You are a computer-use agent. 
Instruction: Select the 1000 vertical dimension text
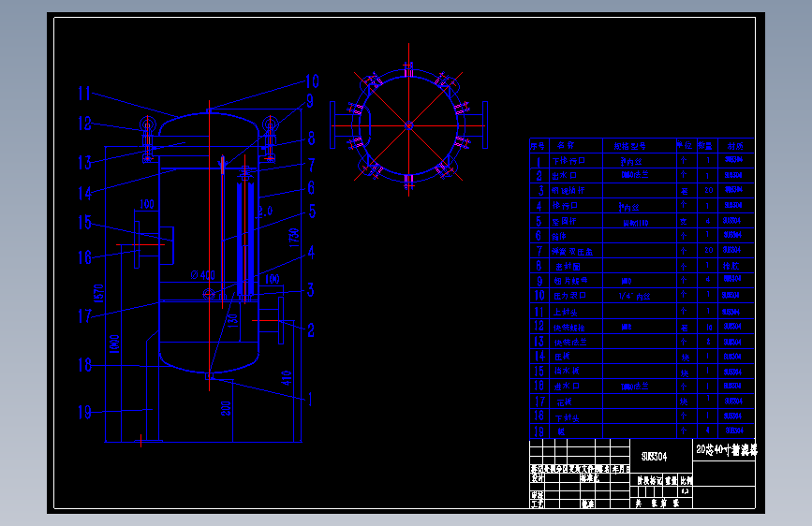(x=114, y=344)
